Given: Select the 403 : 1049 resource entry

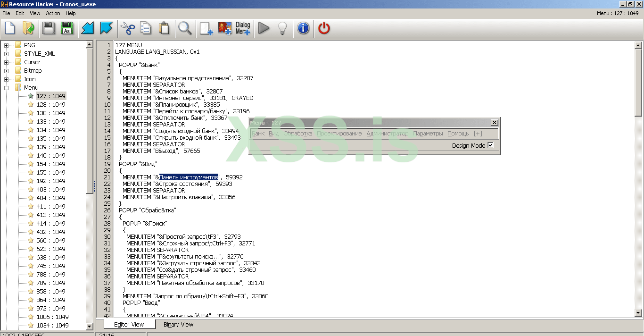Looking at the screenshot, I should tap(50, 189).
